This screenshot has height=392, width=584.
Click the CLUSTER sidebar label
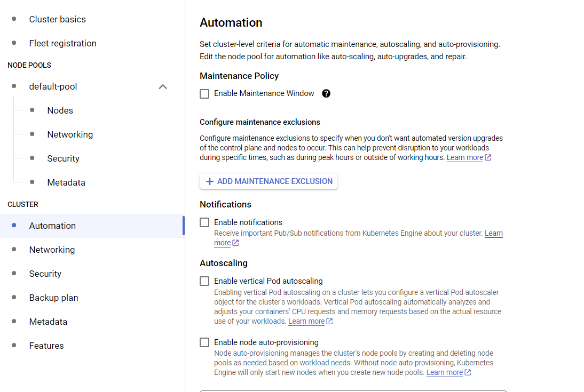point(23,204)
